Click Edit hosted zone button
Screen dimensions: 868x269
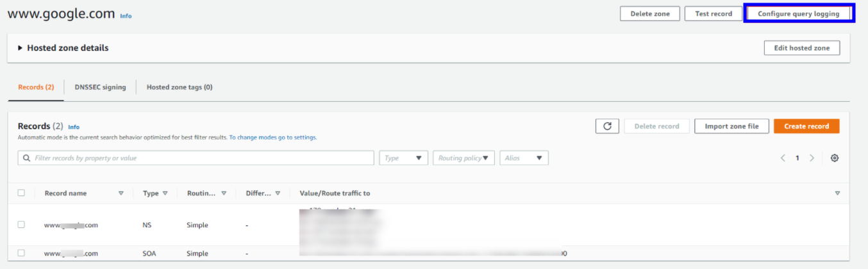click(x=802, y=48)
